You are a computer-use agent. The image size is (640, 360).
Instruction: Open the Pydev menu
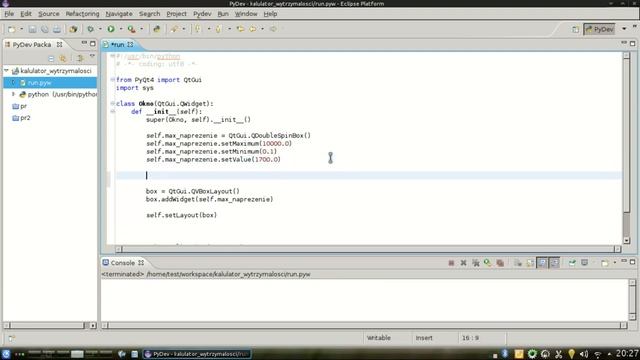(x=202, y=14)
